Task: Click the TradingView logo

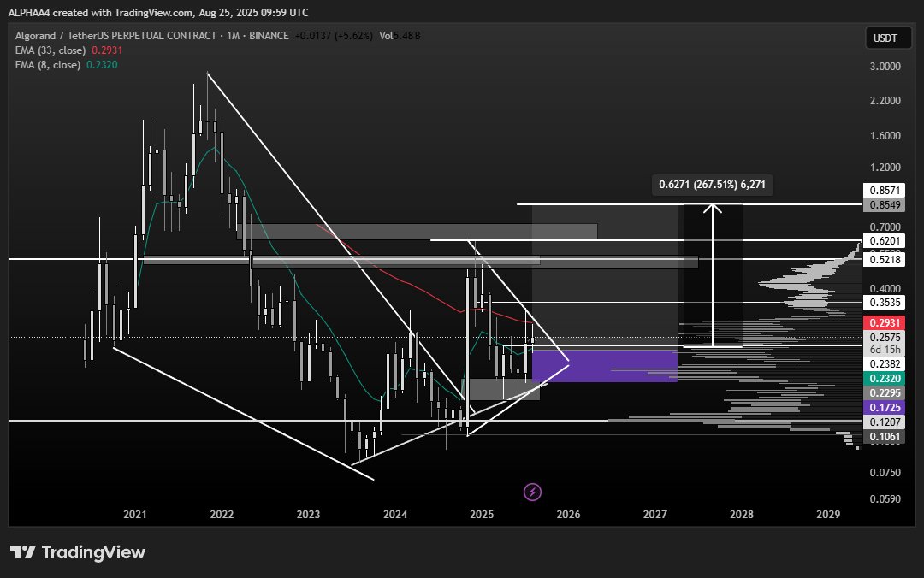Action: (78, 552)
